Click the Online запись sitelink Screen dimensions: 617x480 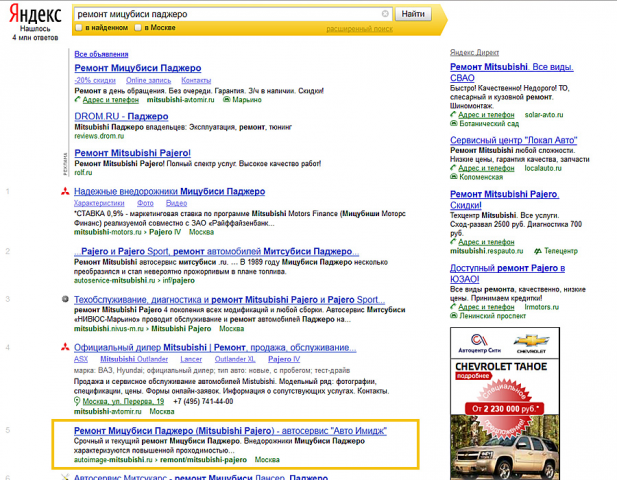[x=148, y=80]
